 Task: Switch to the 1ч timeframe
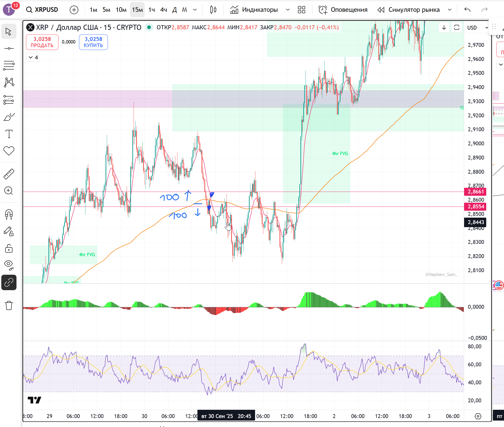coord(152,10)
